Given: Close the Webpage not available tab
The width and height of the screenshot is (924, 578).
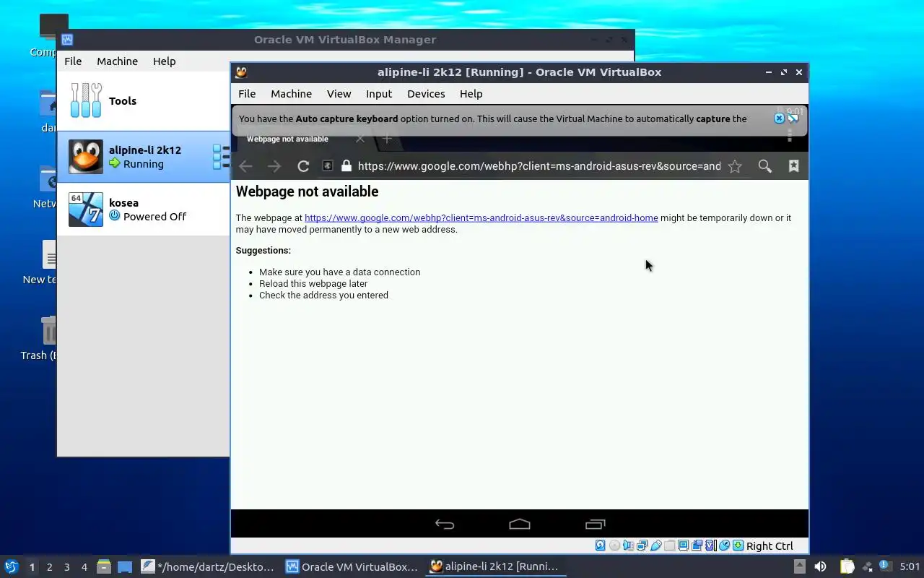Looking at the screenshot, I should pyautogui.click(x=360, y=139).
